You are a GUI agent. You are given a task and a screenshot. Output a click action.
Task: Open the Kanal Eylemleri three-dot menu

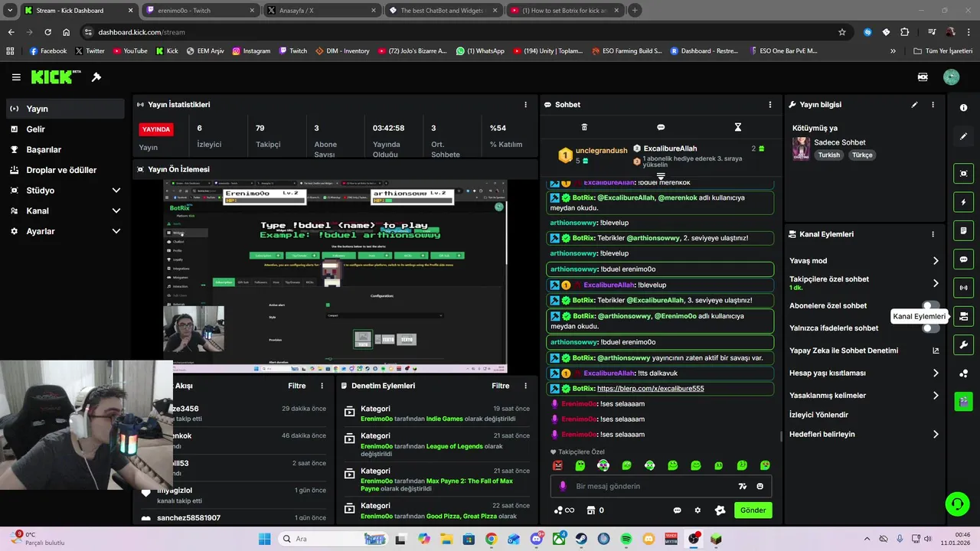(x=933, y=234)
